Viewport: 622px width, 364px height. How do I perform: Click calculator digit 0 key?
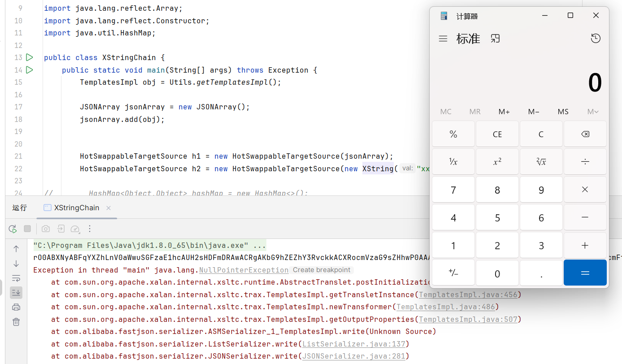497,273
